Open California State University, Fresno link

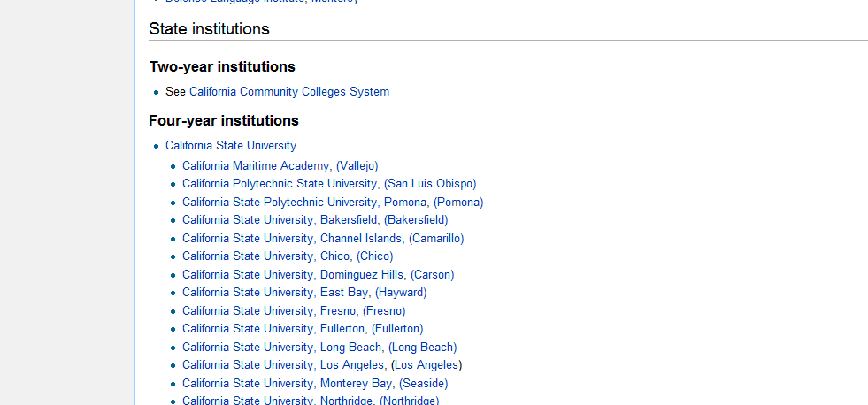pos(268,311)
